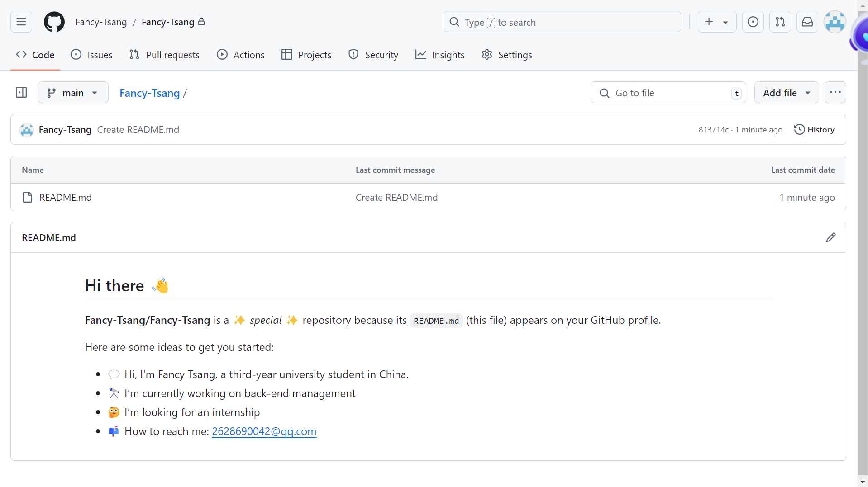Edit README.md with the pencil icon

click(x=831, y=237)
